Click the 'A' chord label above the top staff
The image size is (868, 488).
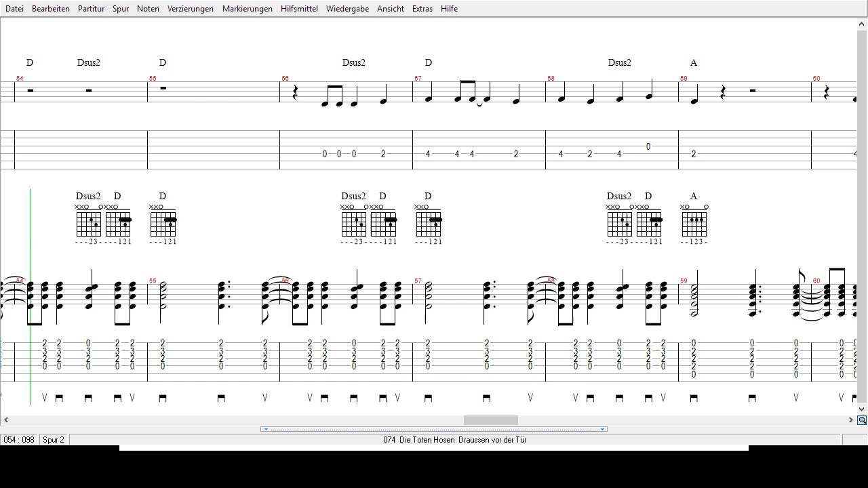(694, 62)
